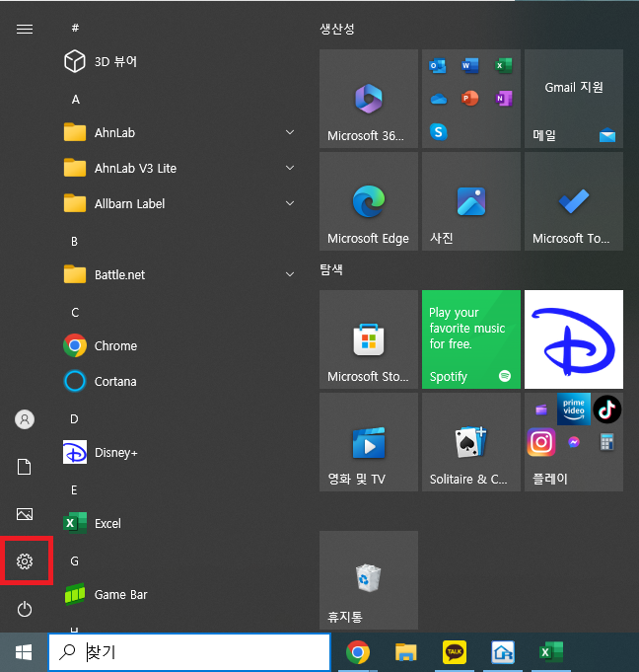This screenshot has width=639, height=672.
Task: Launch Chrome from the app list
Action: coord(177,345)
